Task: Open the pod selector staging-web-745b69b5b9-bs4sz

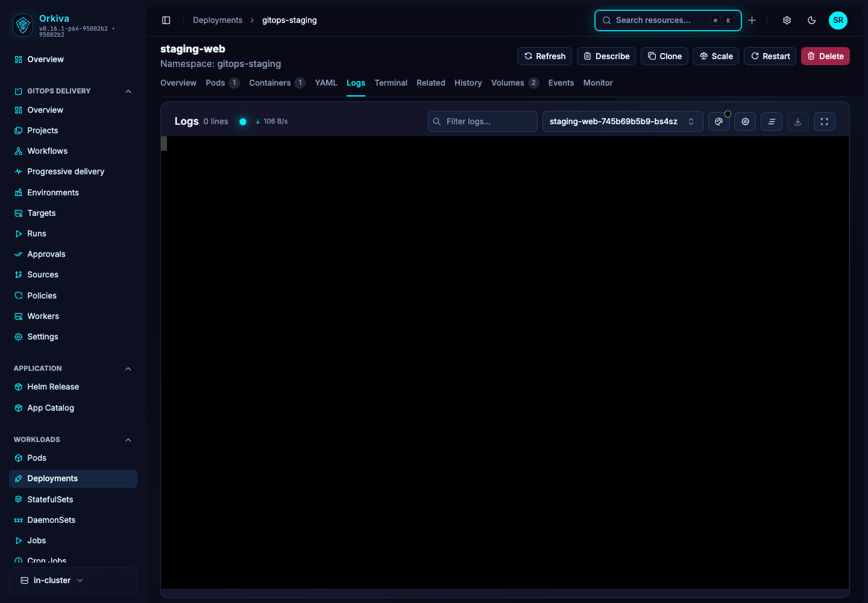Action: tap(623, 122)
